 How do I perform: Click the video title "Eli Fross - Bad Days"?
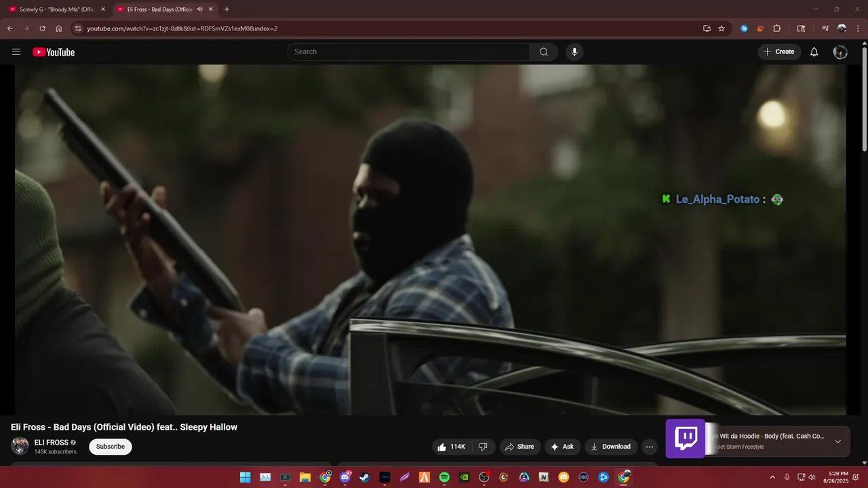click(124, 427)
